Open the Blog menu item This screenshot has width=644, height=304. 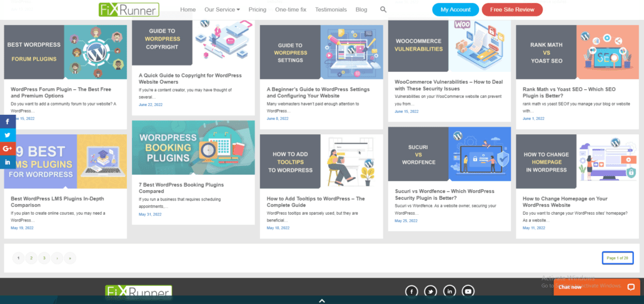coord(361,9)
